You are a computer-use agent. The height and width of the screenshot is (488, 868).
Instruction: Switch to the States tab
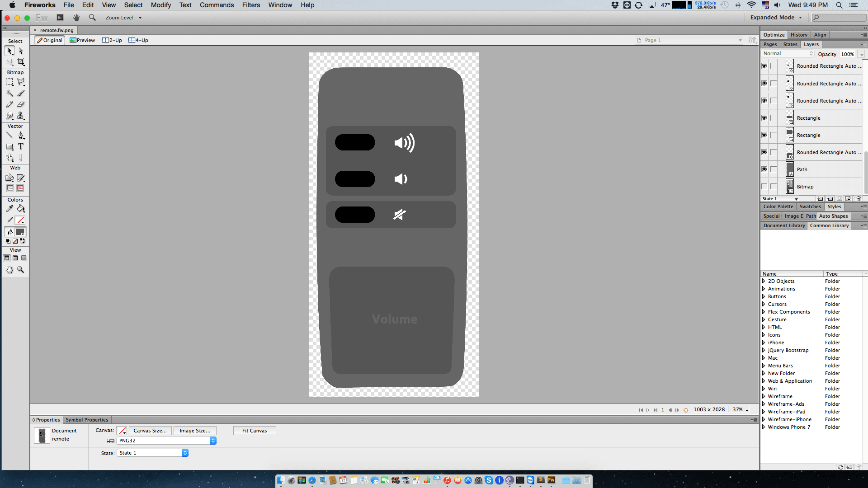[790, 44]
